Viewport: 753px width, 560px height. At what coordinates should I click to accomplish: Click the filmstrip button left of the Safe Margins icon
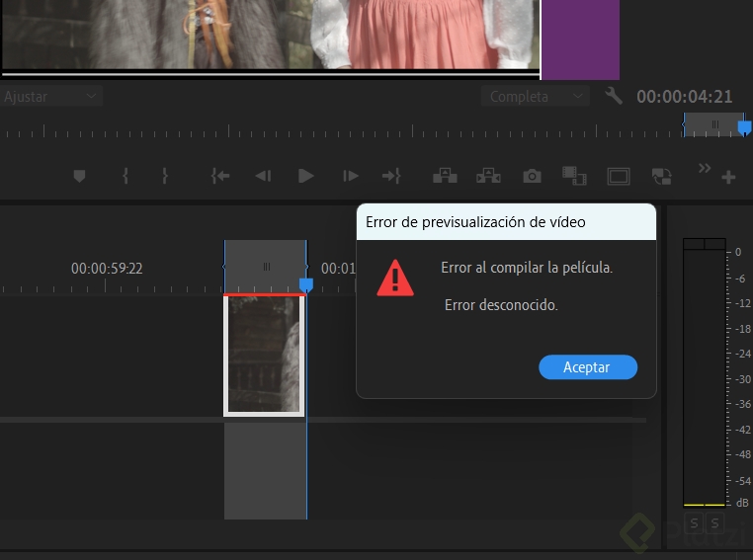click(574, 176)
